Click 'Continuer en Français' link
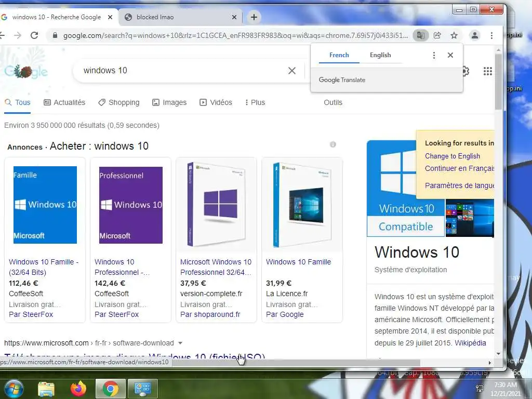Screen dimensions: 532x399 [x=459, y=168]
